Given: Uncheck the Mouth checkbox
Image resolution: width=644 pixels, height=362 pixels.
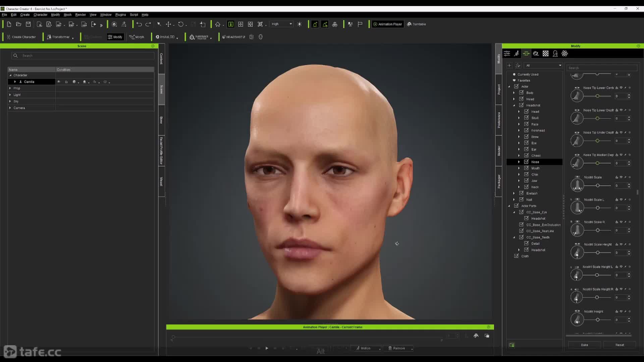Looking at the screenshot, I should (526, 168).
